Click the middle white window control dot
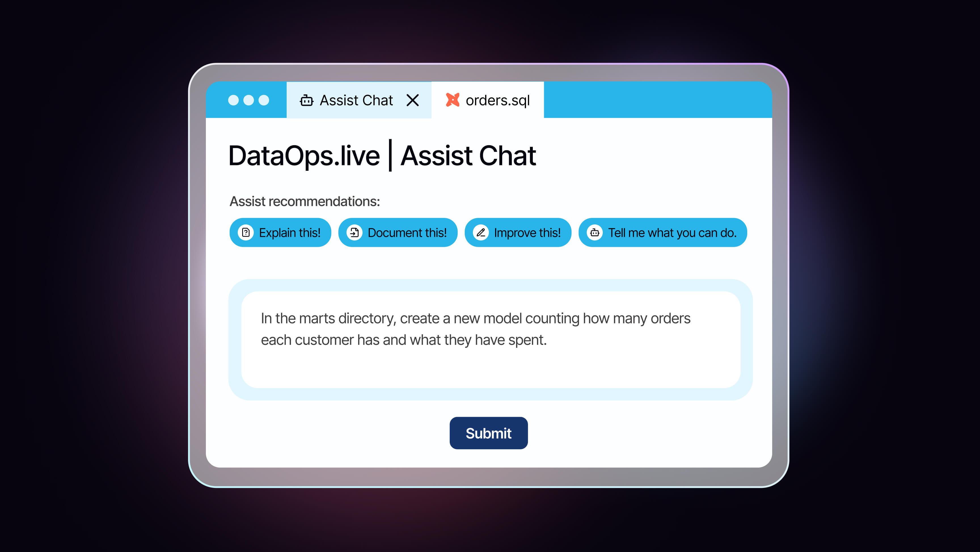The height and width of the screenshot is (552, 980). [248, 100]
